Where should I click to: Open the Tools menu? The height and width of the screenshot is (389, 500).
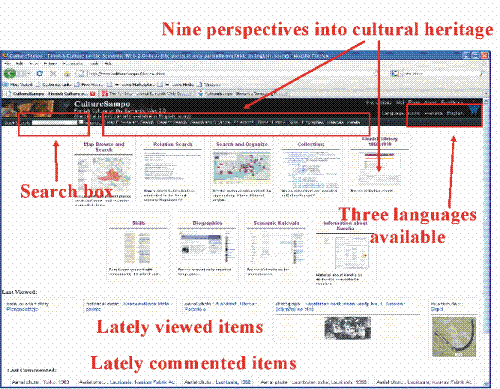pyautogui.click(x=95, y=63)
